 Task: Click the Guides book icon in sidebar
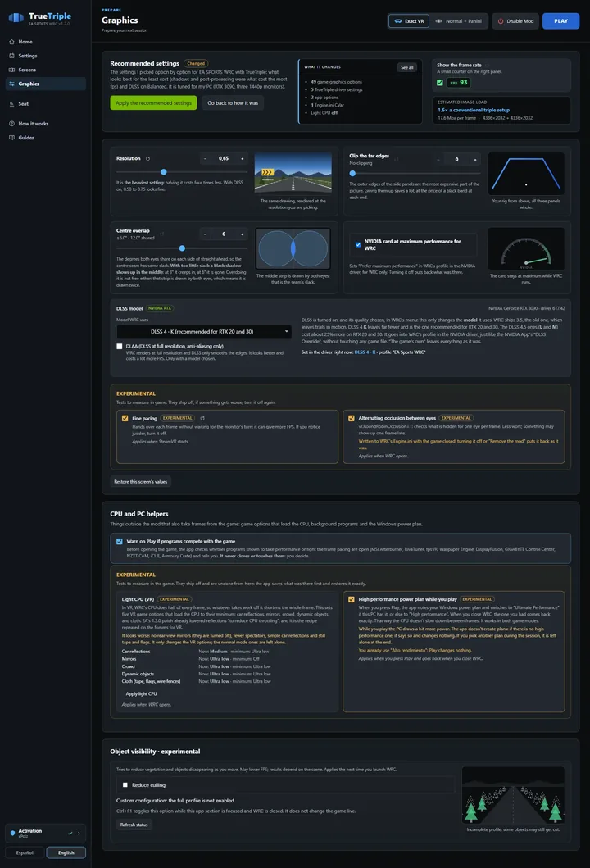click(11, 137)
